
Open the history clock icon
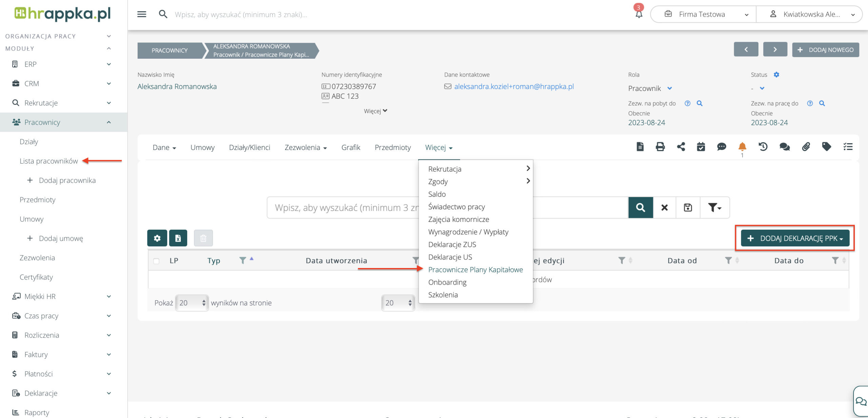pos(763,147)
